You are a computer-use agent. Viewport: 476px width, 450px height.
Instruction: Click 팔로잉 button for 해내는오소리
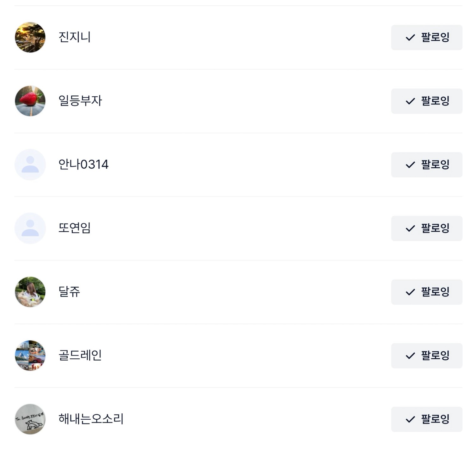coord(426,419)
